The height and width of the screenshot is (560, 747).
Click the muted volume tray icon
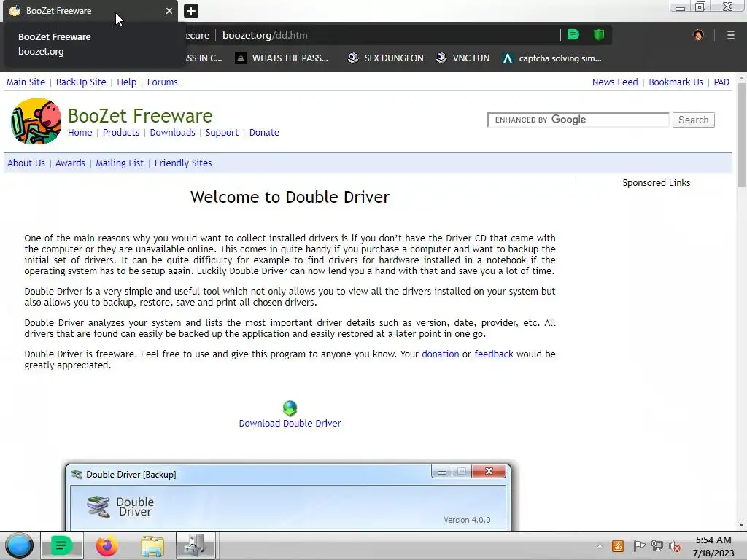(x=675, y=546)
